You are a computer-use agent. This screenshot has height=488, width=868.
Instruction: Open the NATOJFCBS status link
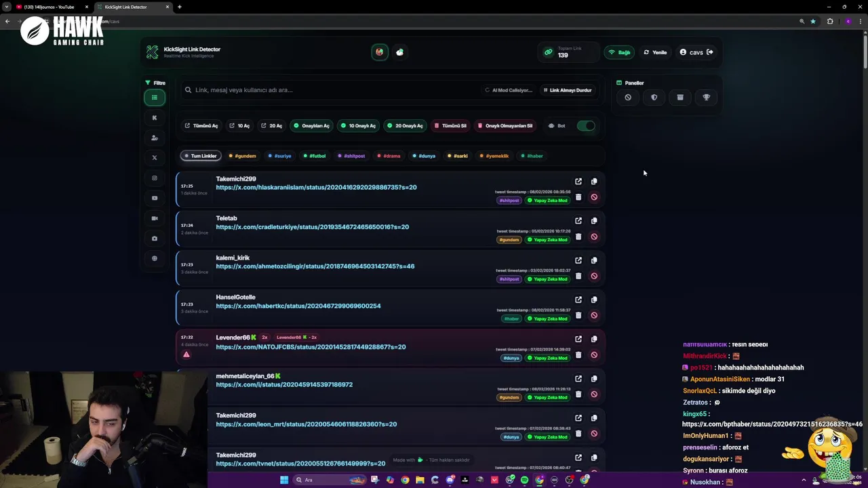pos(311,347)
